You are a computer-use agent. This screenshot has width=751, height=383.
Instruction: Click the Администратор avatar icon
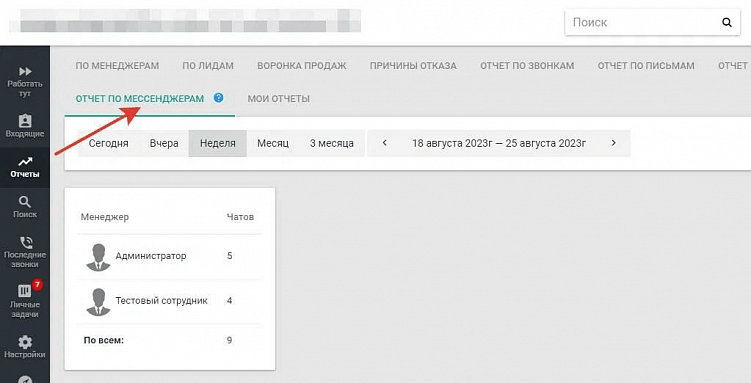point(98,257)
